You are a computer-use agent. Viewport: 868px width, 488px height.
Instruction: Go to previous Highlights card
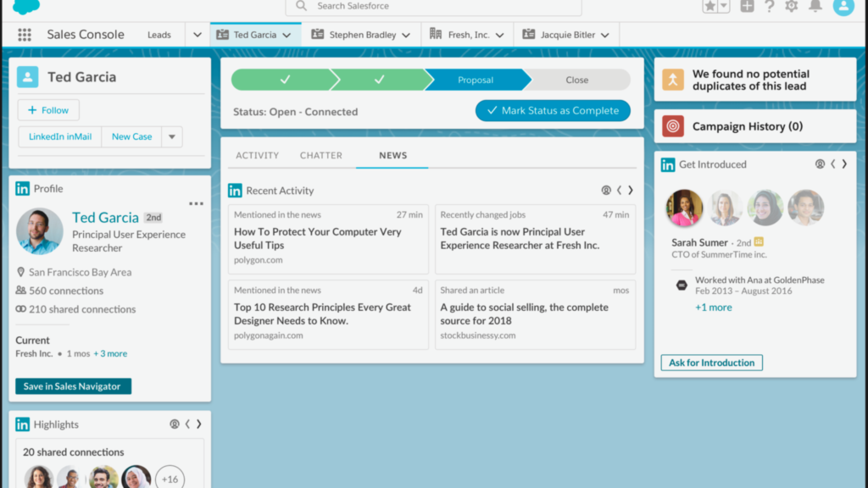[187, 424]
